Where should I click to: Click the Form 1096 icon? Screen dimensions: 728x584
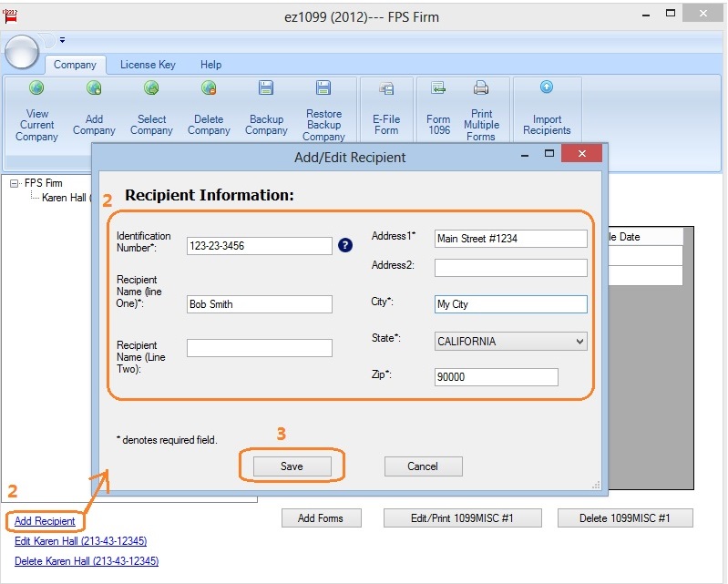438,88
